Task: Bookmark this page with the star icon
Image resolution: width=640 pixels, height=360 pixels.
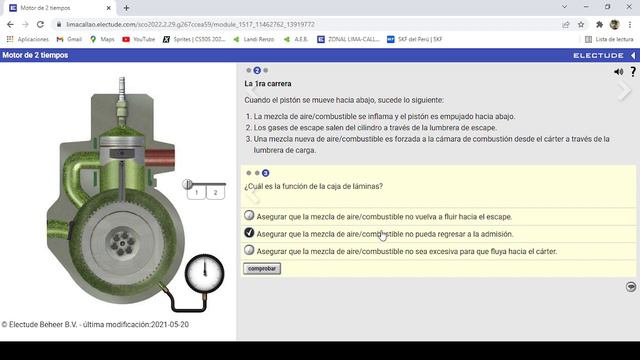Action: (x=581, y=24)
